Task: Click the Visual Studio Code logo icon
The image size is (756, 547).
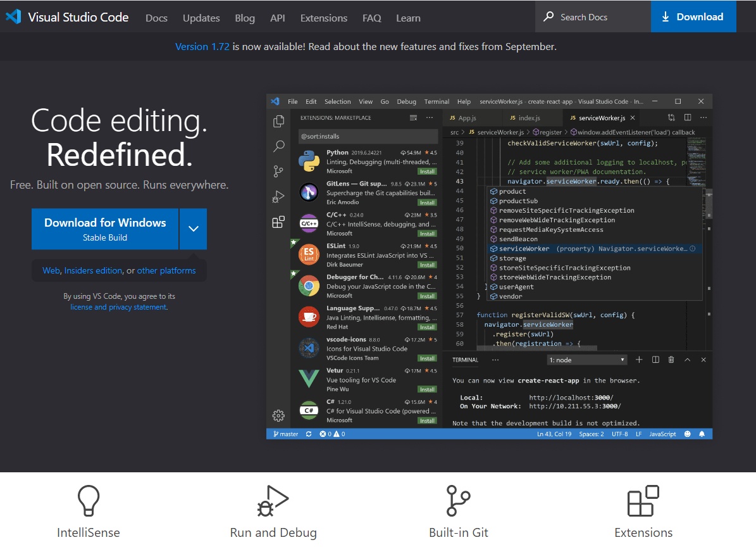Action: 13,16
